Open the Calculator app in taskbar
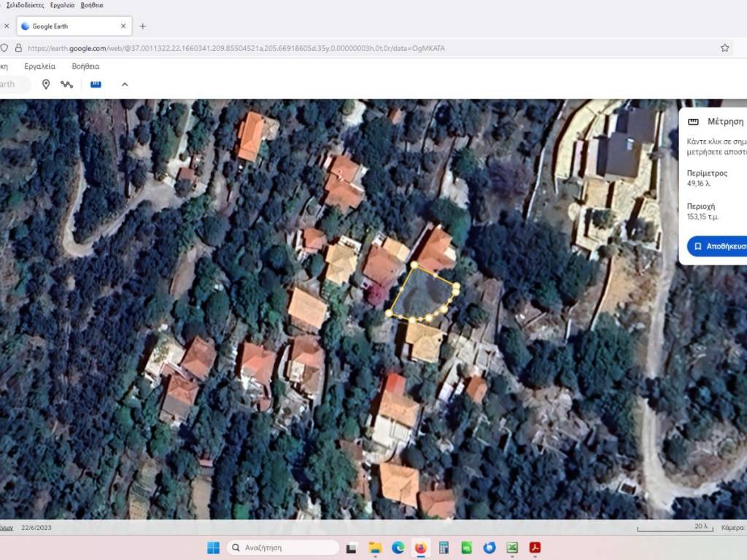 [x=443, y=548]
